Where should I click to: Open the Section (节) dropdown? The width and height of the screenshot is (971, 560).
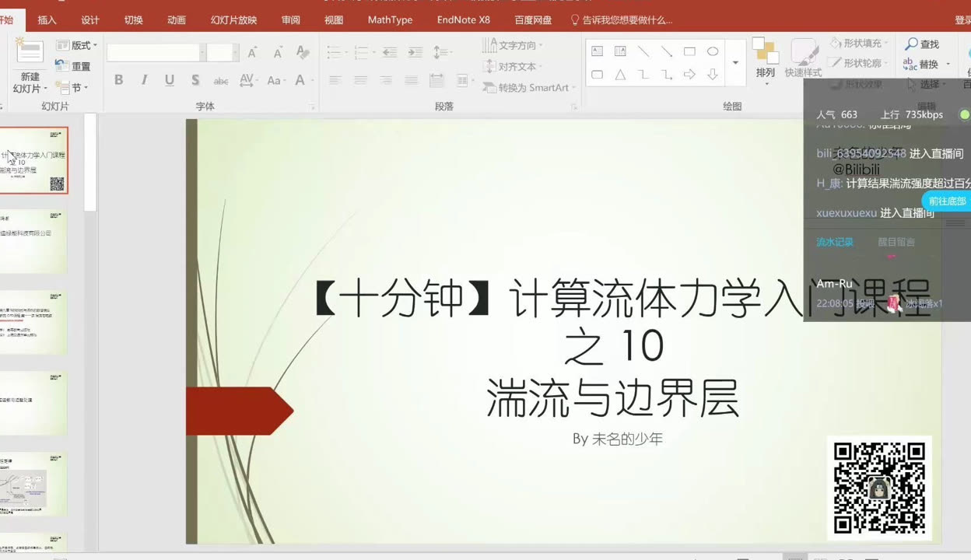coord(72,88)
